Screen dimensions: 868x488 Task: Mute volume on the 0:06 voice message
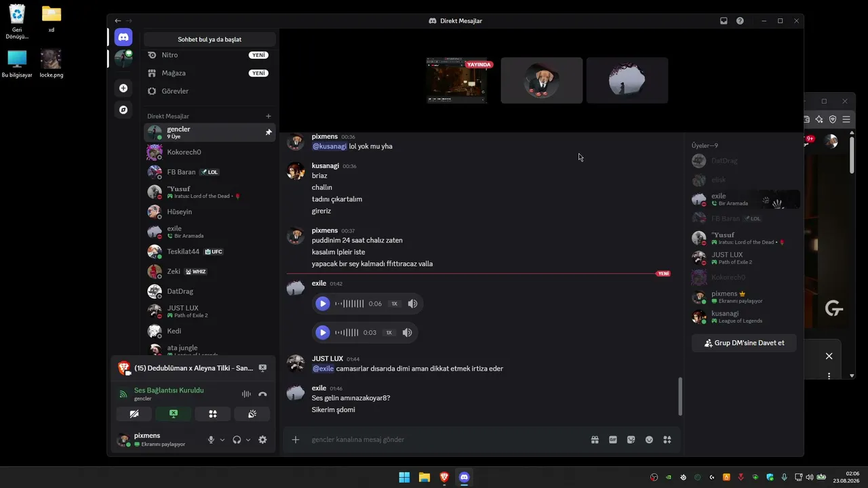412,304
